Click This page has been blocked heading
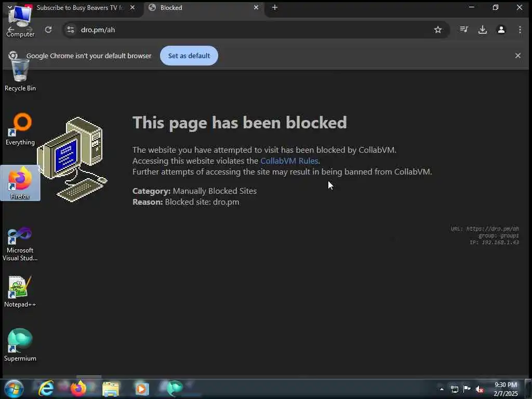 pos(240,123)
